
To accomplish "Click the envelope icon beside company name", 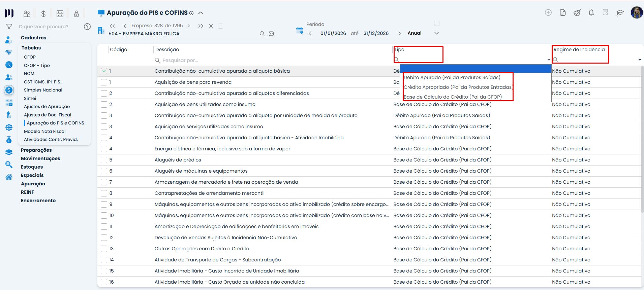I will click(x=271, y=34).
